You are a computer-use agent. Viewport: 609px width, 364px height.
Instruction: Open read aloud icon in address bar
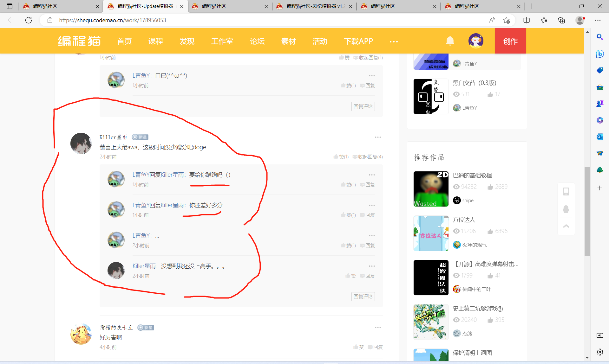point(492,20)
